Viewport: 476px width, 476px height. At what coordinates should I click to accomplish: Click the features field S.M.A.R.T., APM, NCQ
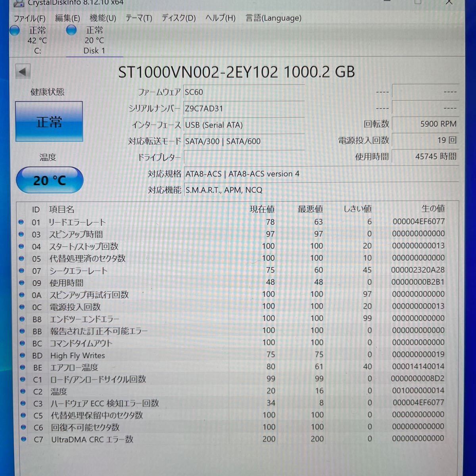321,190
